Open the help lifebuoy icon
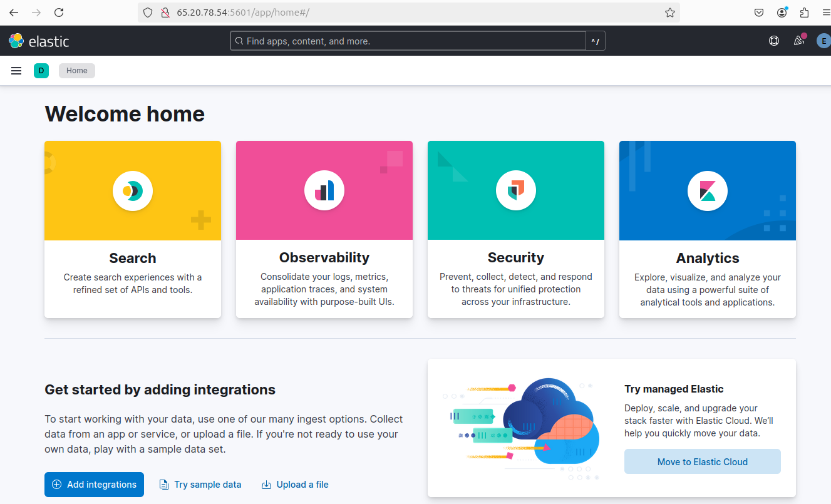The width and height of the screenshot is (831, 504). 774,41
